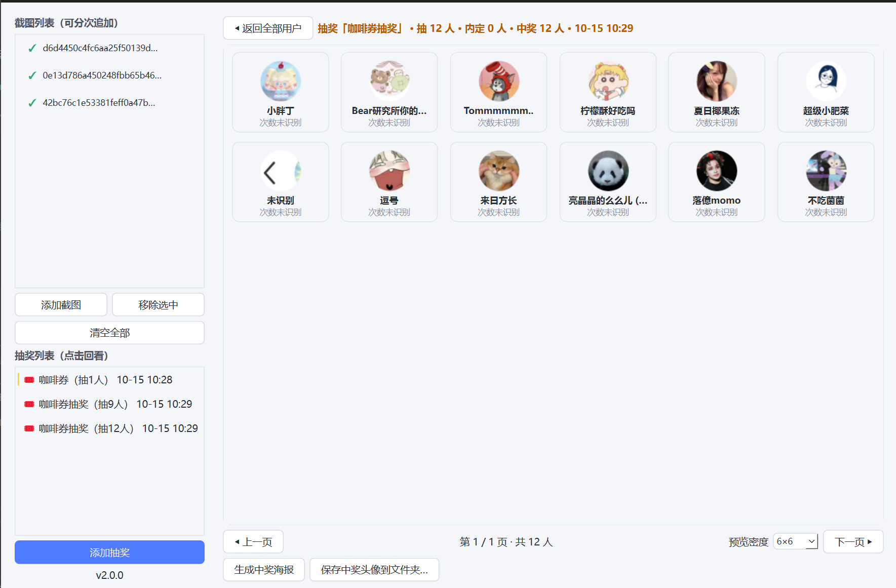The image size is (896, 588).
Task: Click the 未识别 card's arrow avatar
Action: click(281, 171)
